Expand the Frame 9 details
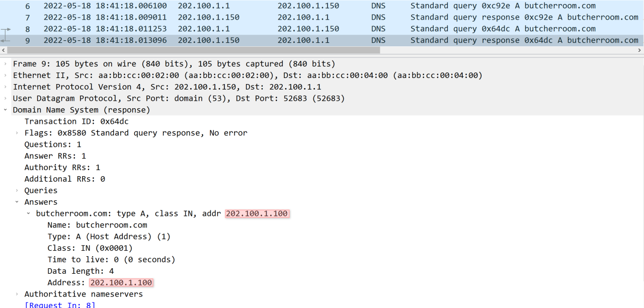Image resolution: width=644 pixels, height=308 pixels. point(6,64)
